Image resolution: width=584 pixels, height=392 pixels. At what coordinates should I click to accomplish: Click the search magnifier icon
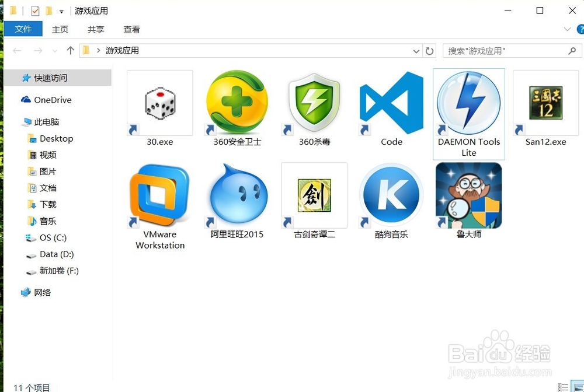tap(572, 51)
